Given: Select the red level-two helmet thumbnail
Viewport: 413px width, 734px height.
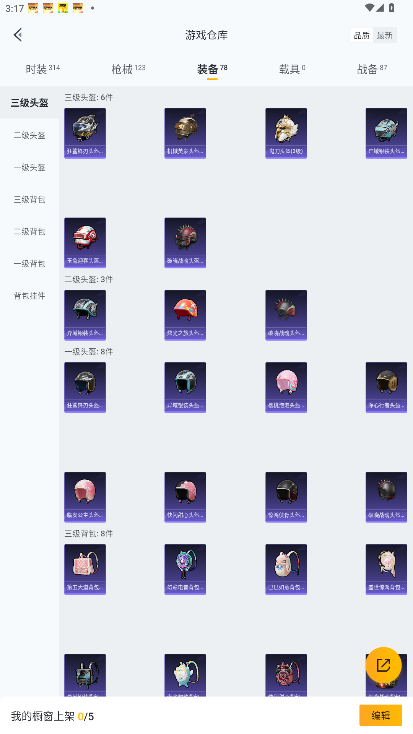Looking at the screenshot, I should (185, 315).
